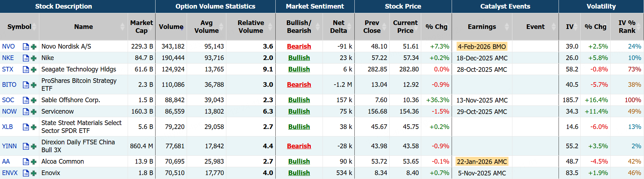The width and height of the screenshot is (644, 179).
Task: Sort by the Earnings column header
Action: 482,27
